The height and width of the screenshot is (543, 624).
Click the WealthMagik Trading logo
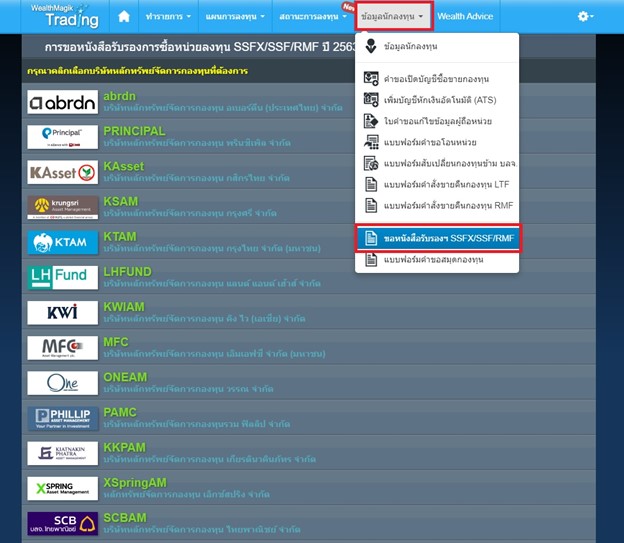[x=65, y=16]
